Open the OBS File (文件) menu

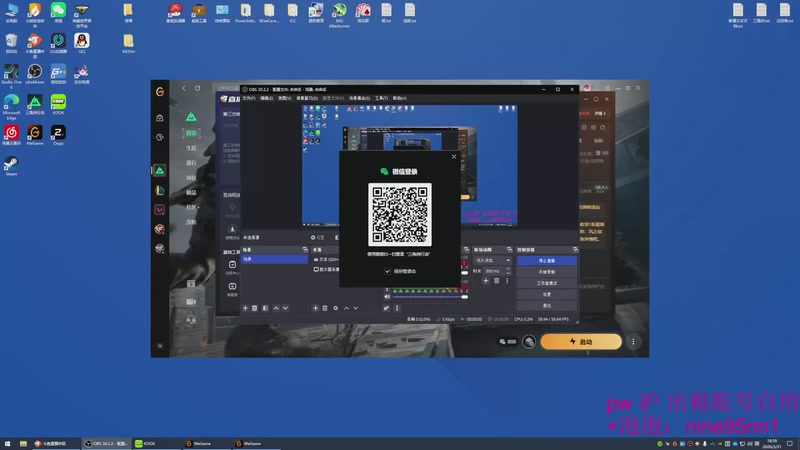(x=248, y=98)
